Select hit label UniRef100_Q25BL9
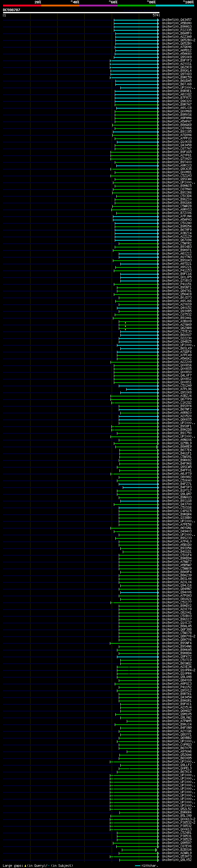The width and height of the screenshot is (197, 868). coord(176,443)
